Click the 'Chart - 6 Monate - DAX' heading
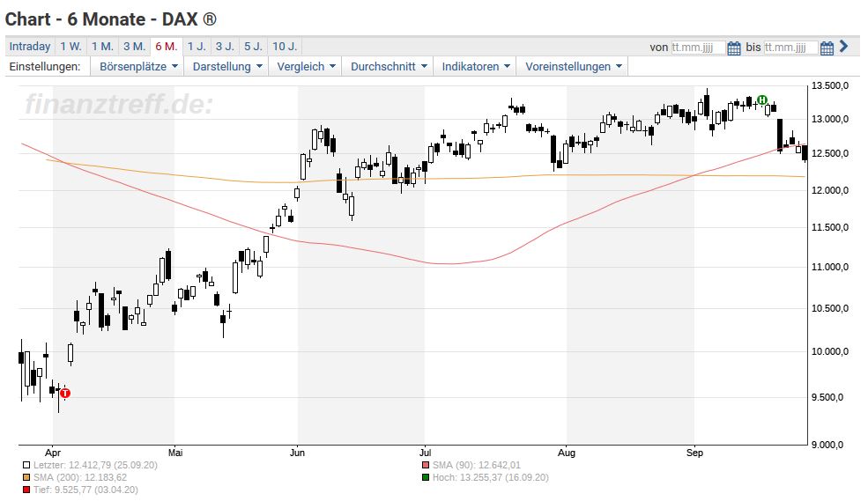 tap(111, 19)
